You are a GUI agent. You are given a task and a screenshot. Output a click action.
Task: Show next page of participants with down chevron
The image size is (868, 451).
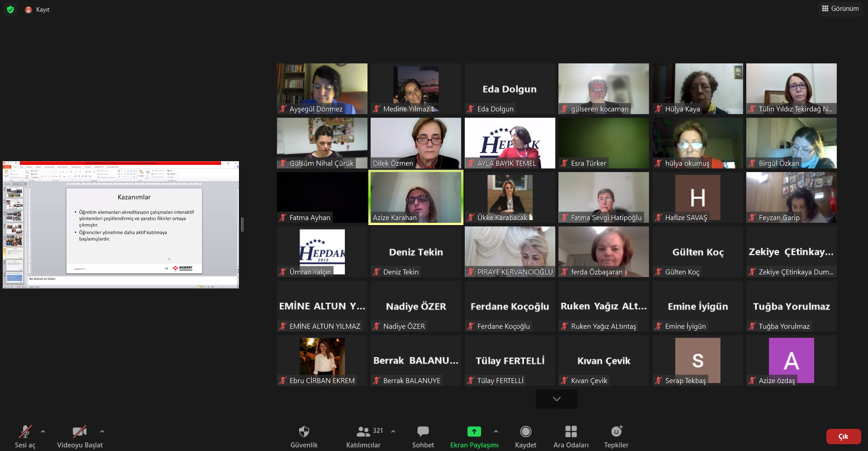(x=556, y=399)
